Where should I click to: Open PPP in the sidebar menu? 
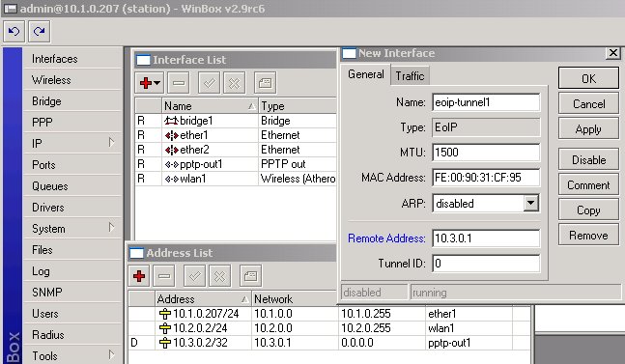(x=72, y=123)
